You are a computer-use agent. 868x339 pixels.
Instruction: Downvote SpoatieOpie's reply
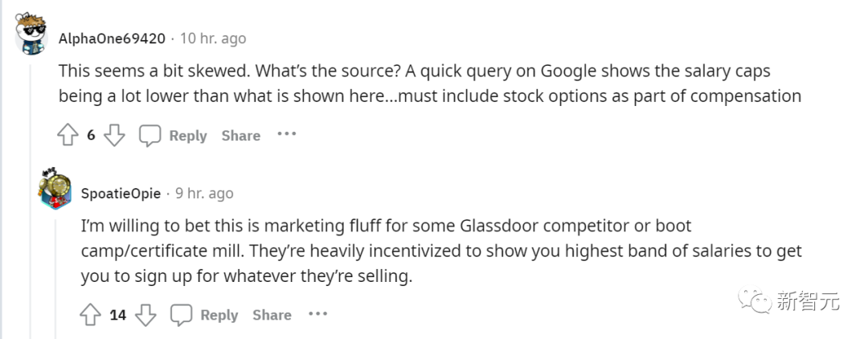coord(145,315)
